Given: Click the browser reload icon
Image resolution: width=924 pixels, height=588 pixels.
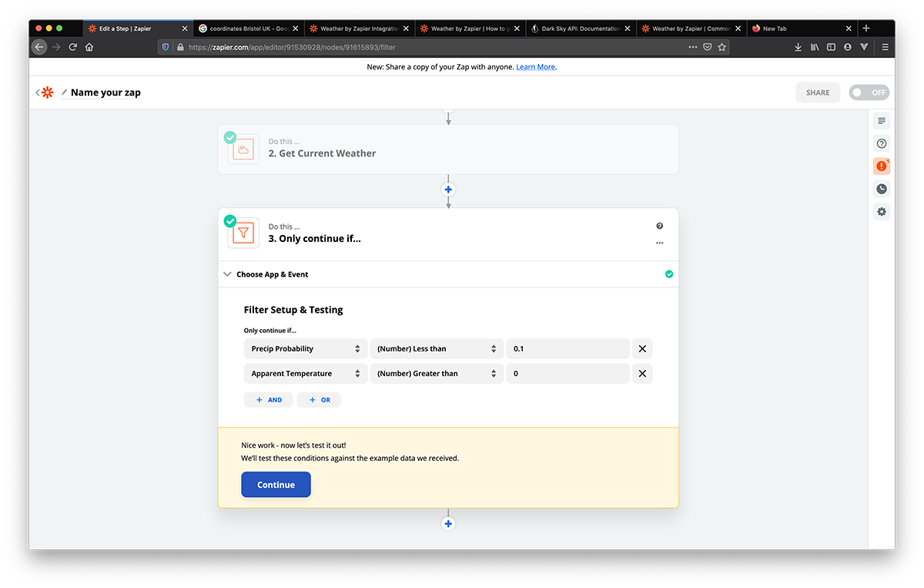Looking at the screenshot, I should 73,47.
